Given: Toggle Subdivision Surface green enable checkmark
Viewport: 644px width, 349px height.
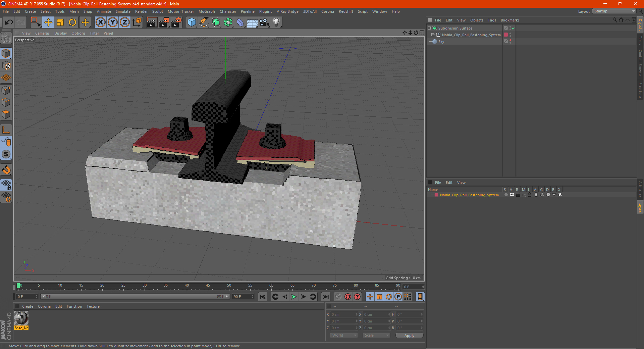Looking at the screenshot, I should coord(514,28).
